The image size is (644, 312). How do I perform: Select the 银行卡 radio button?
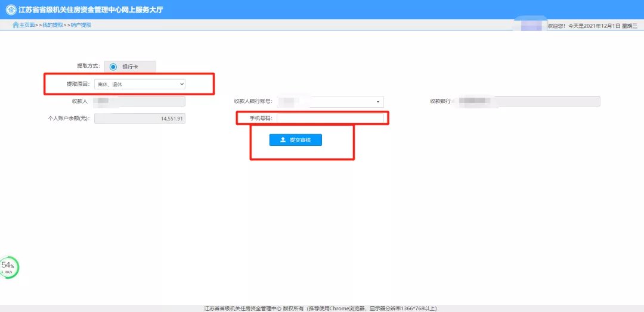click(x=113, y=67)
